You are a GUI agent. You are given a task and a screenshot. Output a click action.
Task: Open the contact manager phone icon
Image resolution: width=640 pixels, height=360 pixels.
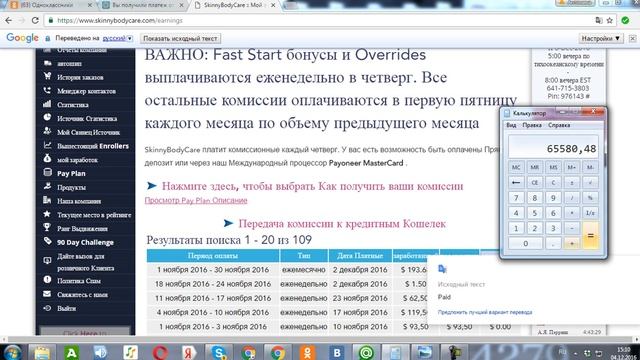pos(47,90)
